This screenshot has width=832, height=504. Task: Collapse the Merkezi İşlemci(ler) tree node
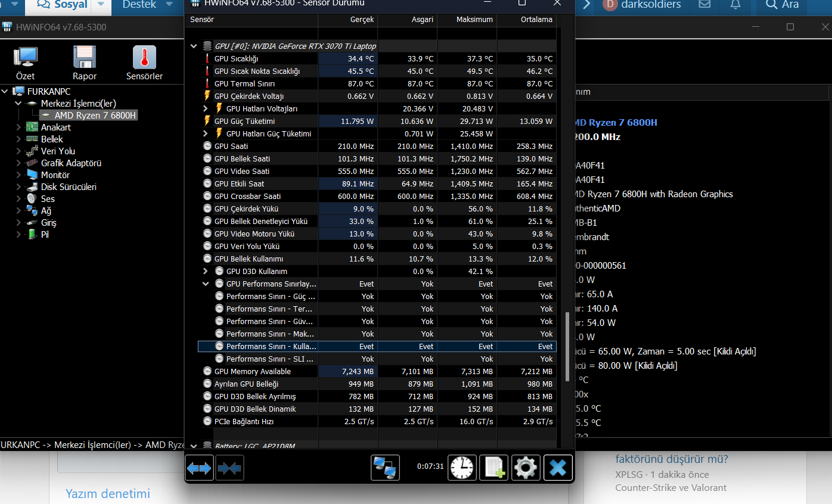click(x=18, y=103)
